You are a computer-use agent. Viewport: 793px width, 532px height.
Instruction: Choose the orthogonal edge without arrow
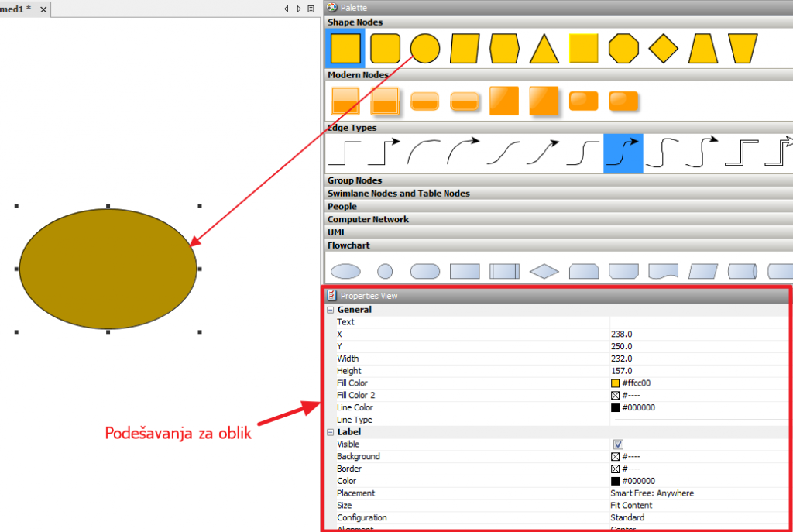click(345, 153)
